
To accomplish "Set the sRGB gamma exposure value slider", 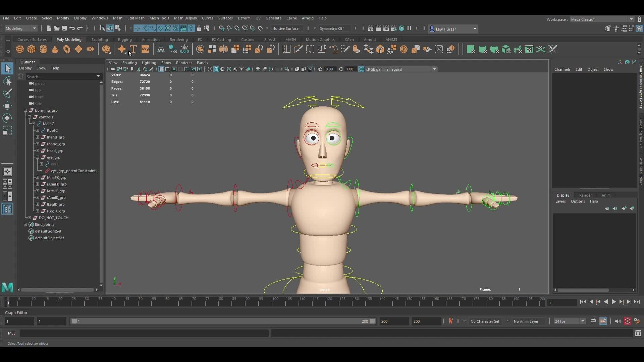I will (330, 69).
